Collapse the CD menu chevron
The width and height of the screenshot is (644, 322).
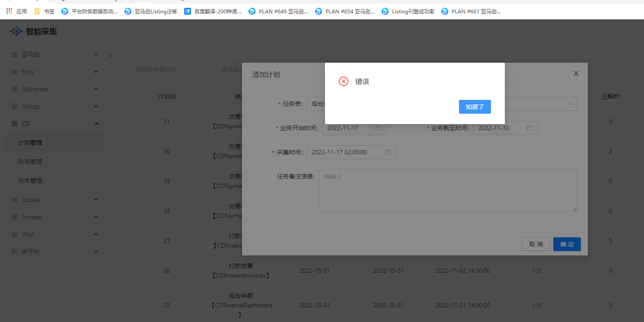click(x=96, y=124)
